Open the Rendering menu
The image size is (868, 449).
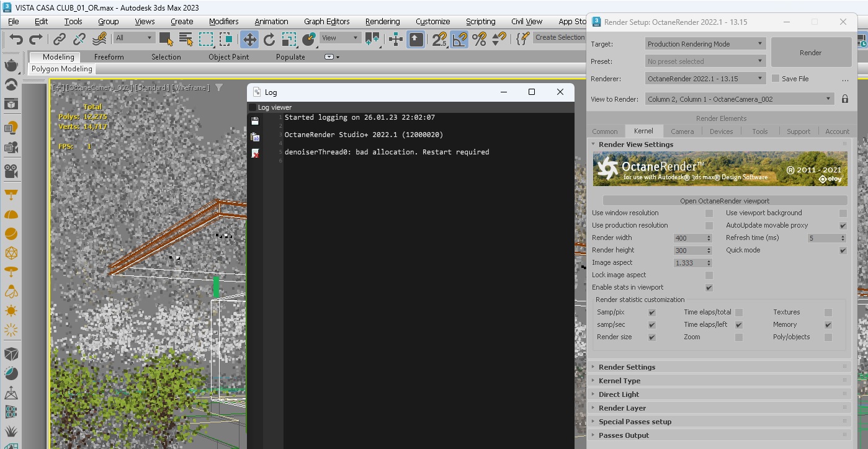coord(382,21)
